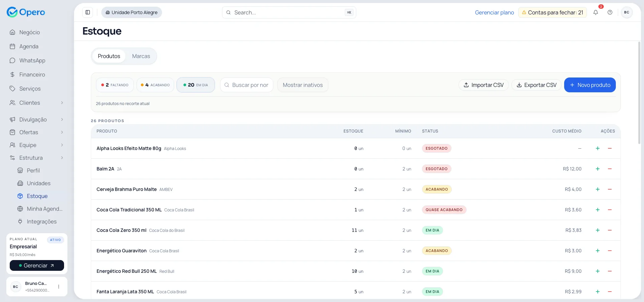Click the ESTOQUE column header
The image size is (644, 302).
click(353, 131)
